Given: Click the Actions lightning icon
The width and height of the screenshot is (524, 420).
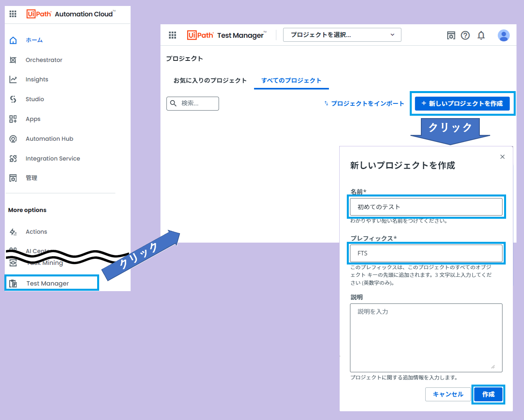Looking at the screenshot, I should tap(13, 232).
